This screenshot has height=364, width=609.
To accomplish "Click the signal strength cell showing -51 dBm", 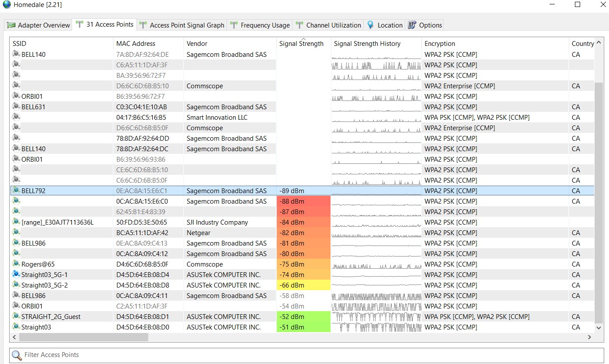I will pyautogui.click(x=303, y=327).
